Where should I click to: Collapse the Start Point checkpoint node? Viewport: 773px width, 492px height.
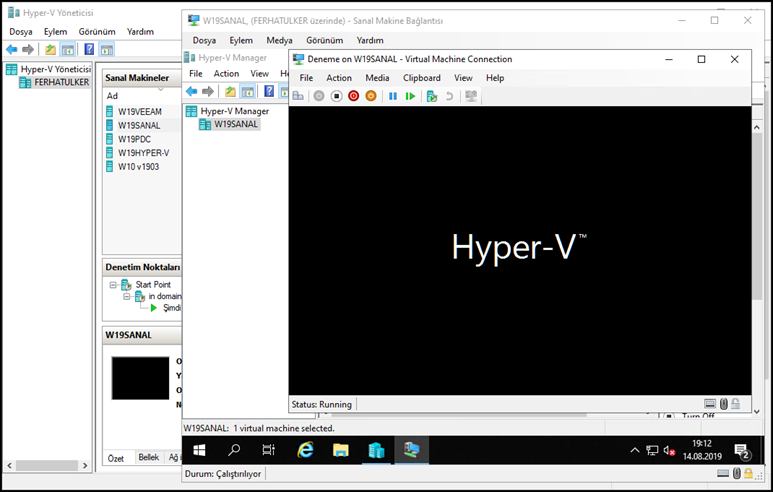point(113,285)
